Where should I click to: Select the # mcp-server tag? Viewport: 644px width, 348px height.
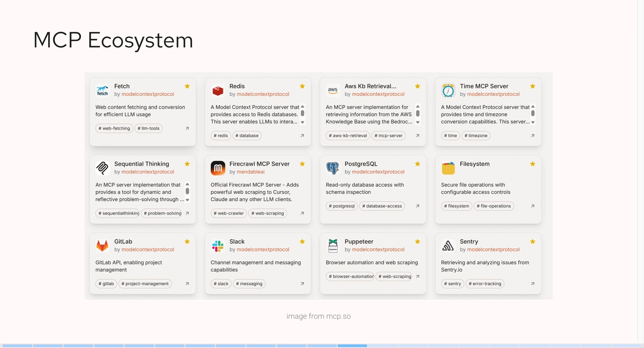[388, 136]
